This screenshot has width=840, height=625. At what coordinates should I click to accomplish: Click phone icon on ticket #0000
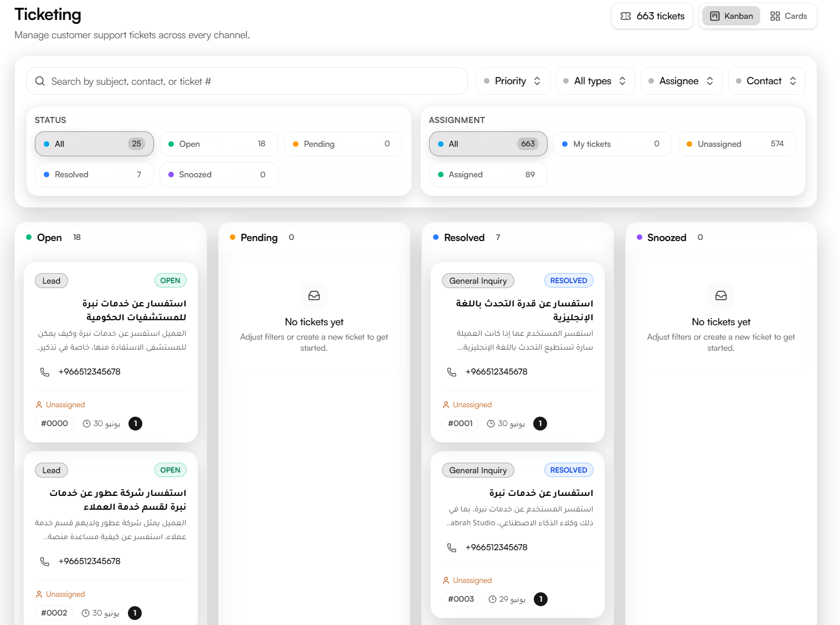click(x=45, y=372)
